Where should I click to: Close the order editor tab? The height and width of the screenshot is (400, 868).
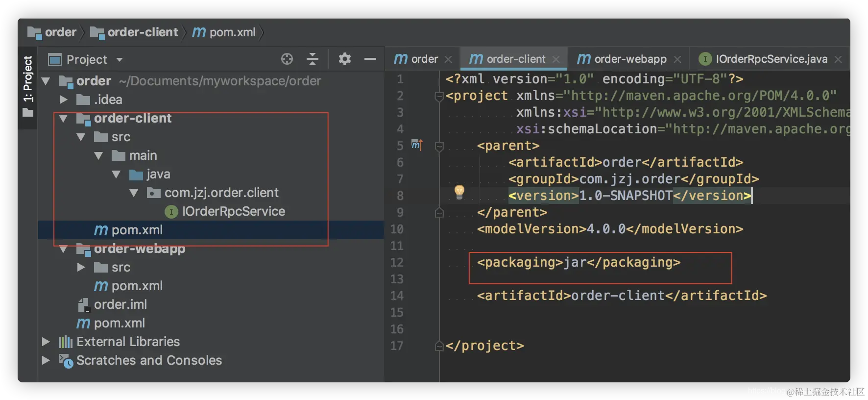point(448,59)
